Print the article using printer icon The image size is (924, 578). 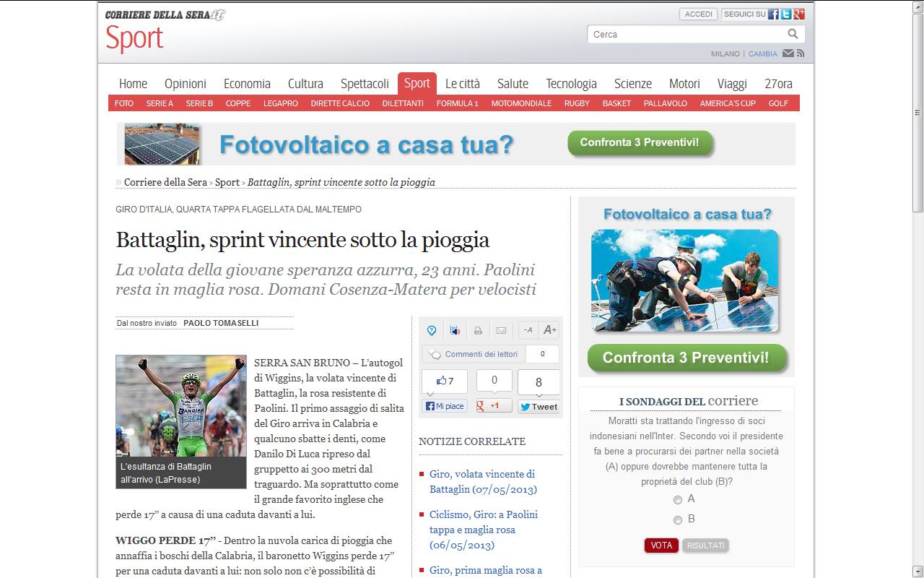[478, 330]
